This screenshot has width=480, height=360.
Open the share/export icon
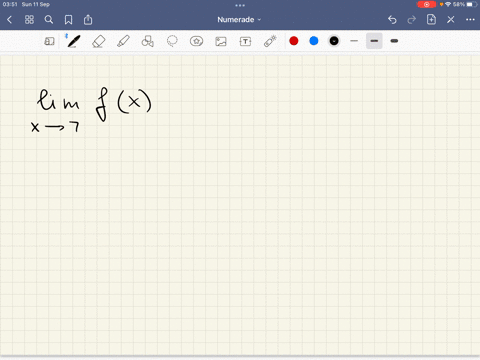[x=88, y=20]
